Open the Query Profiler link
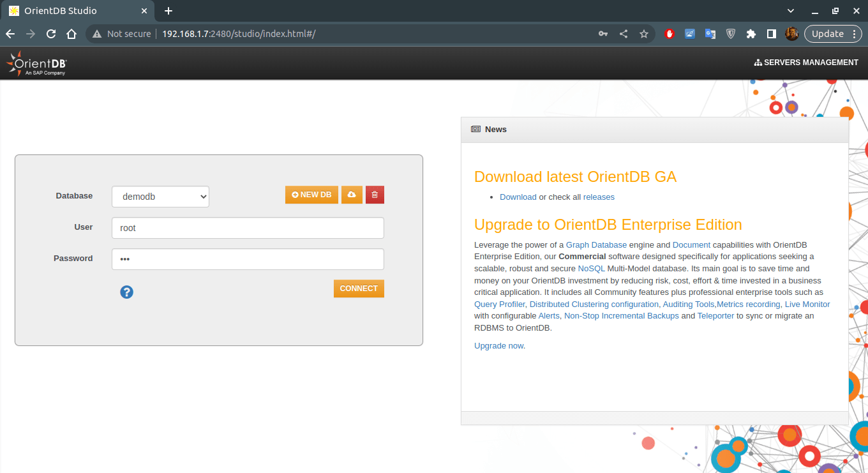Image resolution: width=868 pixels, height=473 pixels. click(x=500, y=304)
